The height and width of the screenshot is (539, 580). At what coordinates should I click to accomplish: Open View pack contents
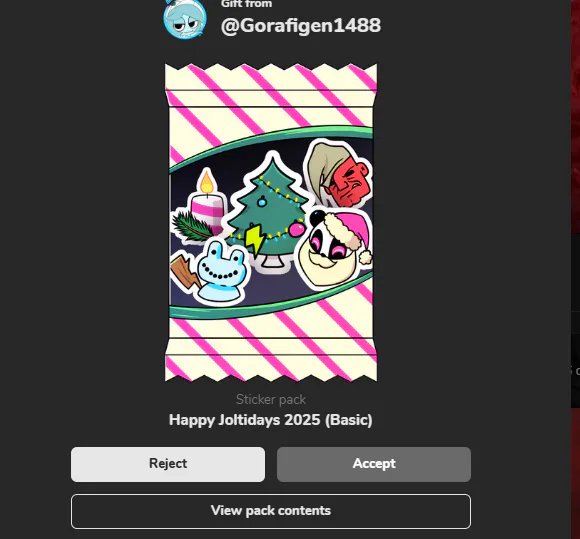point(271,511)
